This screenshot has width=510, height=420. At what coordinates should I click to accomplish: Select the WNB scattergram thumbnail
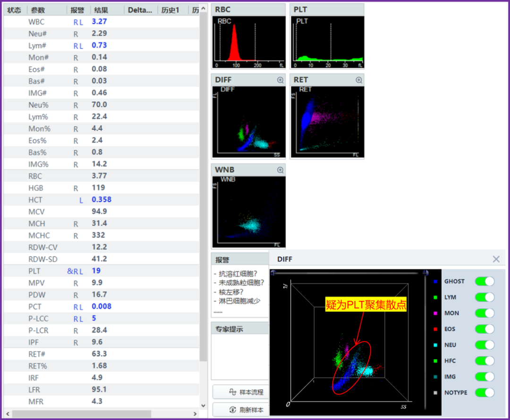[x=249, y=212]
